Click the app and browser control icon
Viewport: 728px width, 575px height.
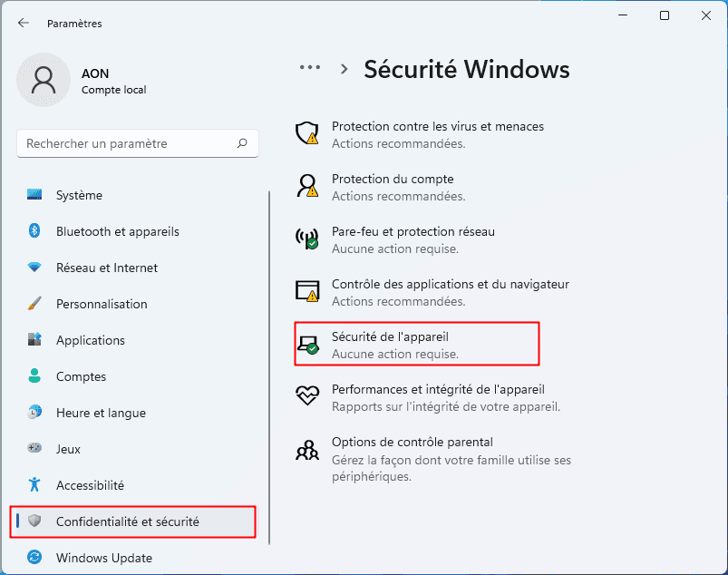coord(307,291)
